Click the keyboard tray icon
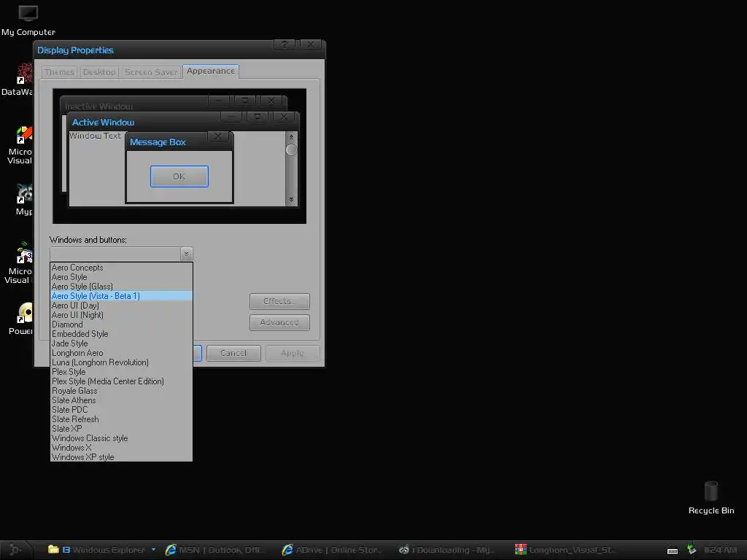The height and width of the screenshot is (560, 747). coord(672,551)
